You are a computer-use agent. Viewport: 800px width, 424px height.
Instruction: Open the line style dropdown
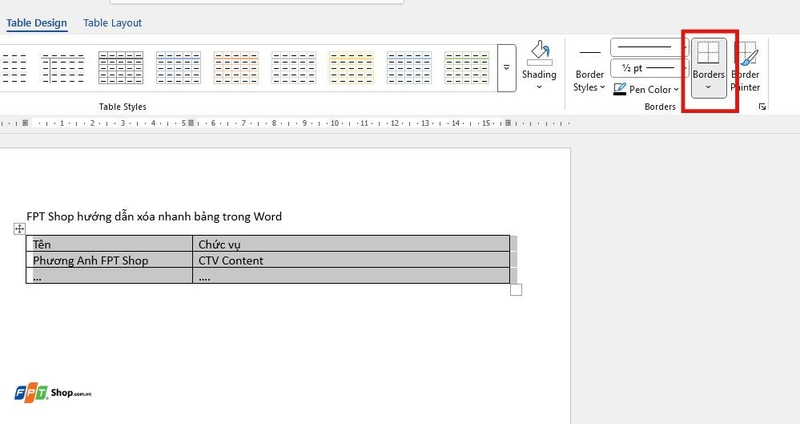649,47
